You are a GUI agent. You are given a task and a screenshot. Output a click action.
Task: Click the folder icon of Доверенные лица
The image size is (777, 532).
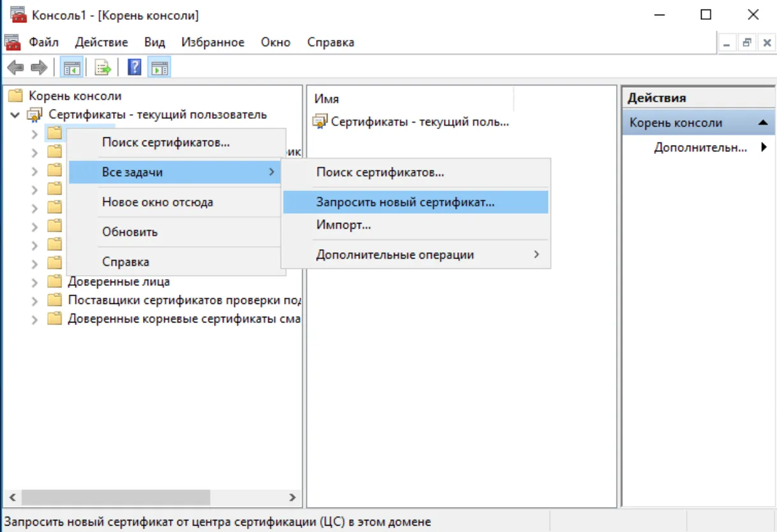(56, 282)
